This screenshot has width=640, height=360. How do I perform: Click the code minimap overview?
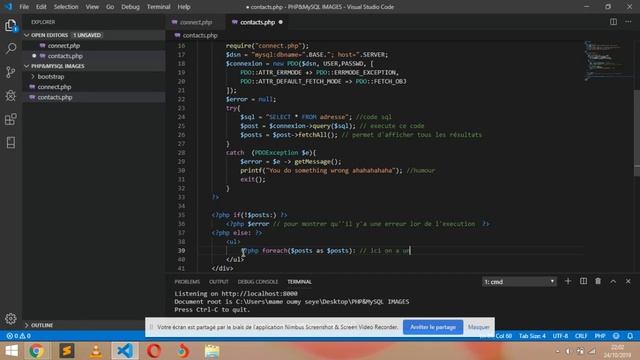click(x=607, y=61)
